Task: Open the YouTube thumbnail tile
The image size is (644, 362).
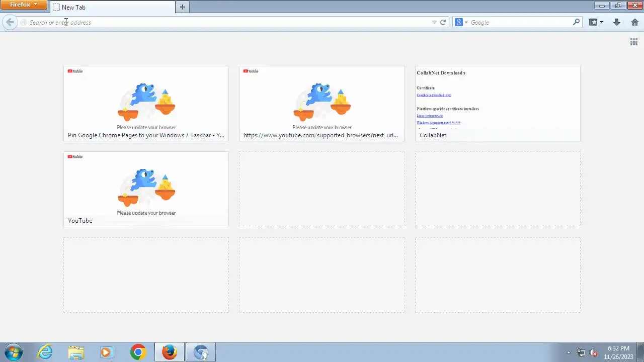Action: click(x=146, y=189)
